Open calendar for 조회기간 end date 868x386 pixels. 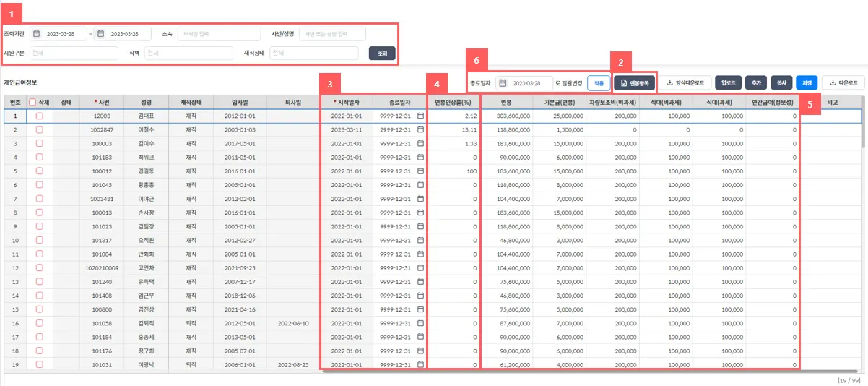(101, 34)
